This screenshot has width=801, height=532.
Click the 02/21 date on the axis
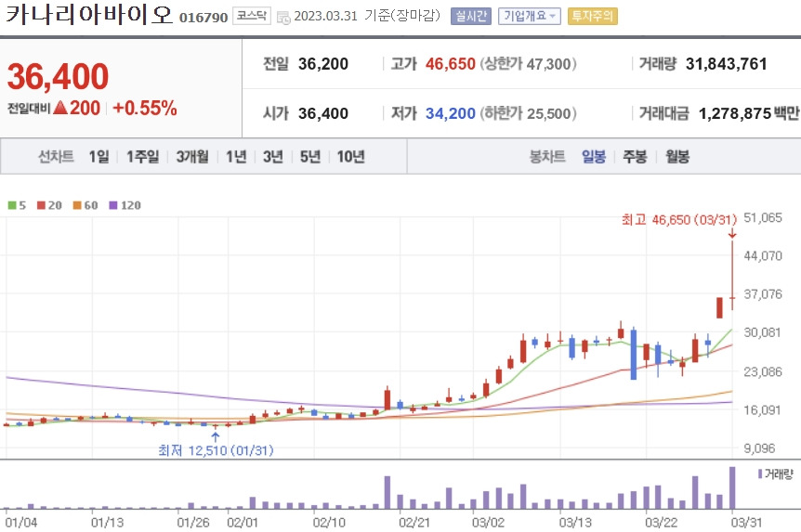pos(414,523)
